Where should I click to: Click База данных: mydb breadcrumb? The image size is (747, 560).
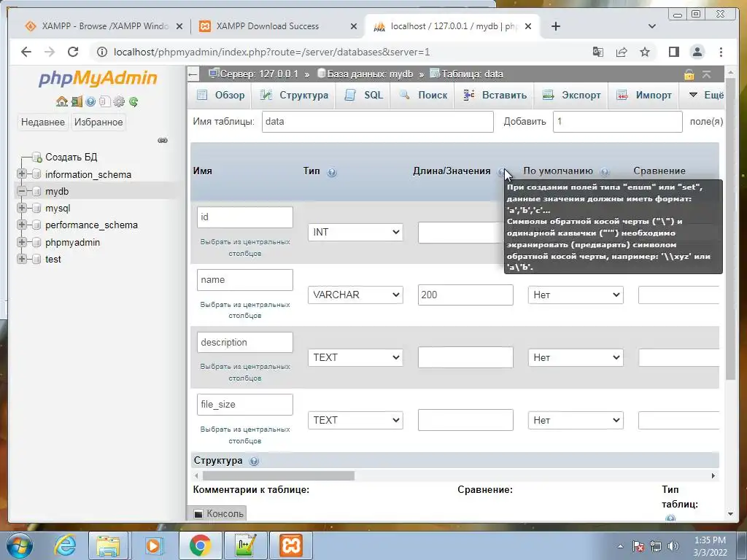(370, 74)
